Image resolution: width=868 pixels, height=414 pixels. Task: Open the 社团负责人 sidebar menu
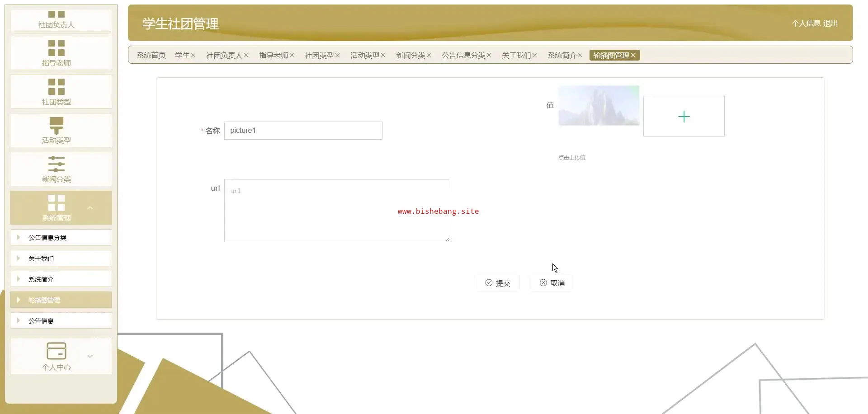click(61, 20)
